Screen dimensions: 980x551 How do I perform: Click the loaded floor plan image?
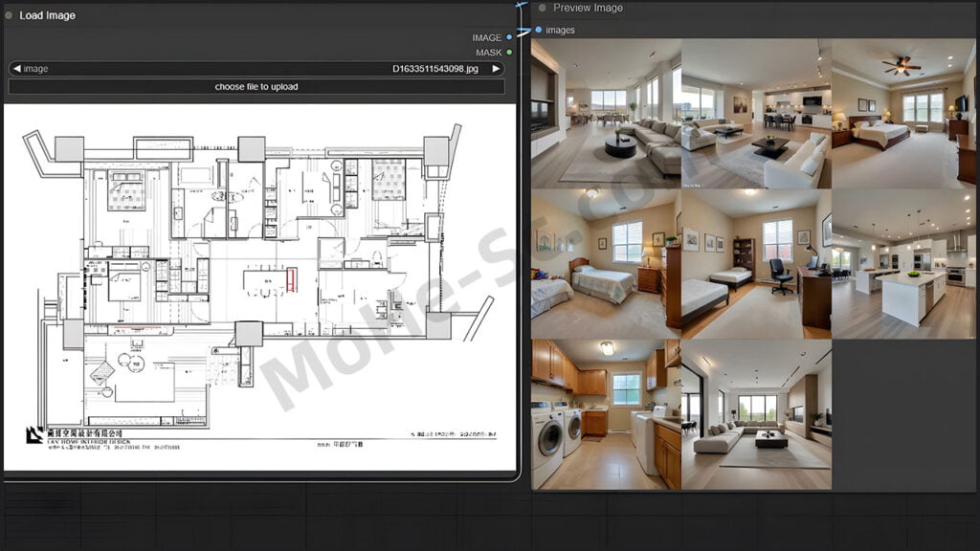258,287
